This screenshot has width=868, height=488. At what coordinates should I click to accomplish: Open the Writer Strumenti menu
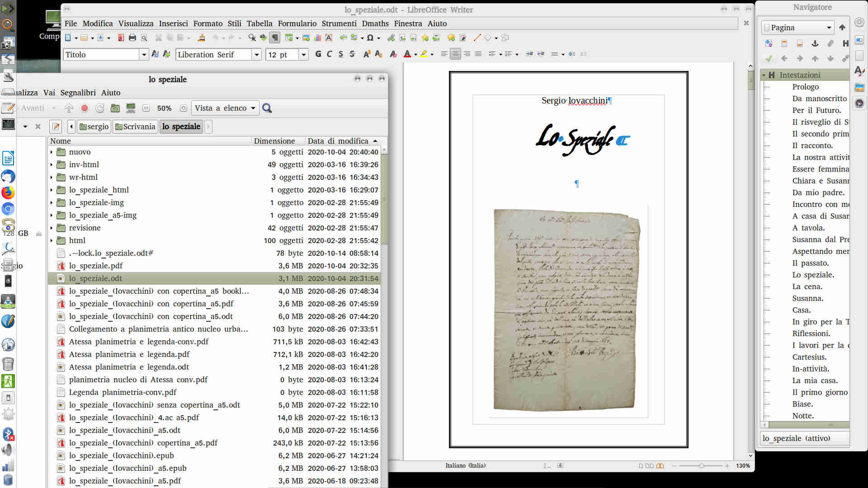(x=339, y=23)
